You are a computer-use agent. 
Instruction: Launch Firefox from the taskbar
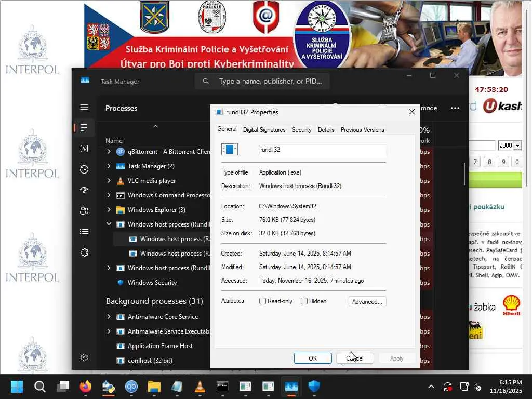(x=86, y=387)
